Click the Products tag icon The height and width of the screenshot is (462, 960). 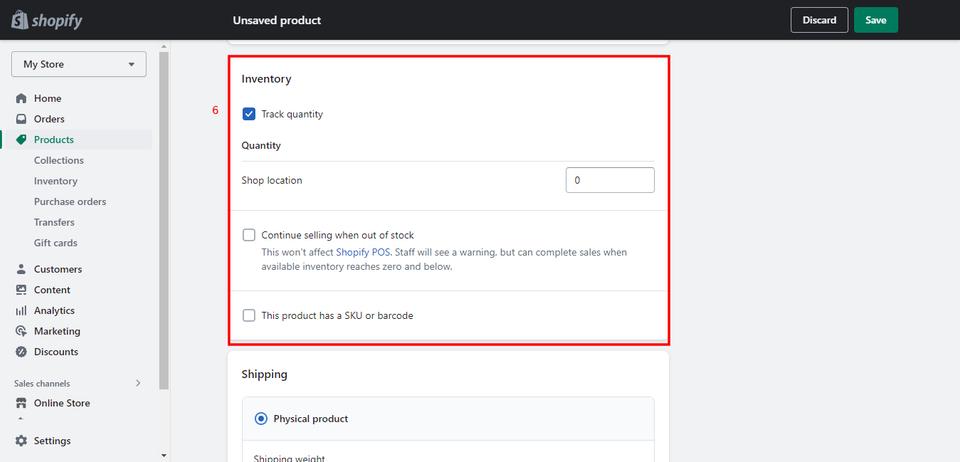21,140
